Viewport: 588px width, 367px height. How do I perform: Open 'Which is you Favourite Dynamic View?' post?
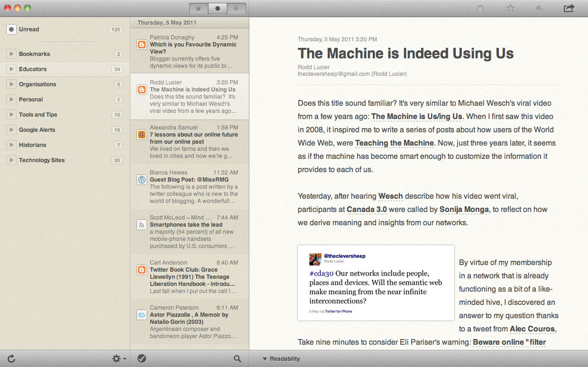(x=190, y=51)
